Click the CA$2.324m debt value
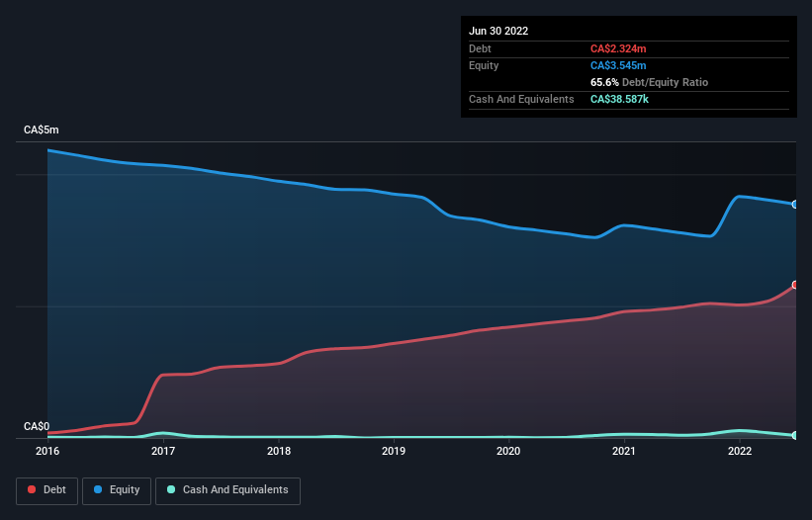The height and width of the screenshot is (520, 812). 618,48
